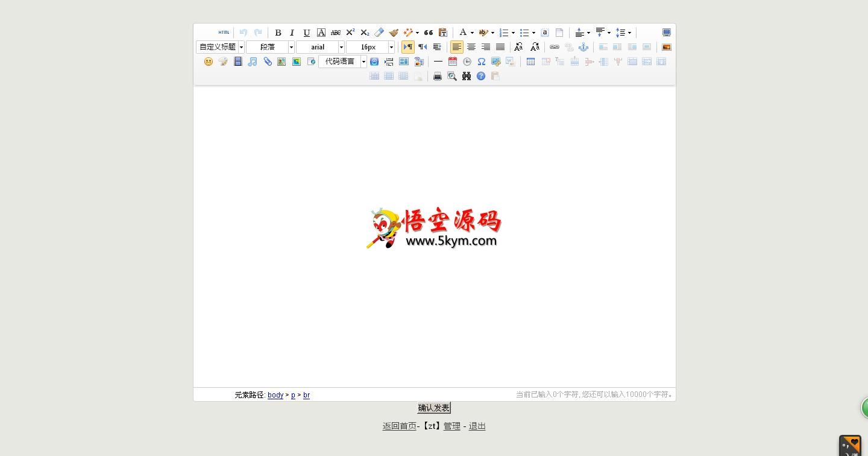Switch to HTML source view
Viewport: 868px width, 456px height.
(x=224, y=33)
